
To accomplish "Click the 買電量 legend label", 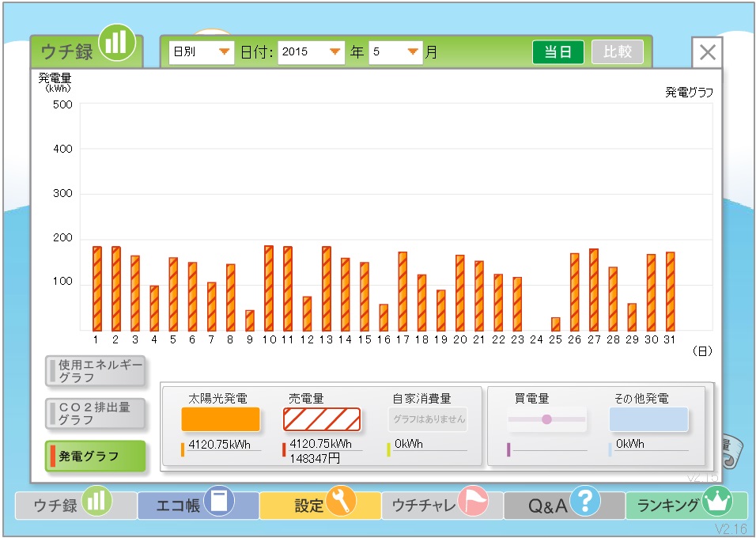I will (531, 399).
